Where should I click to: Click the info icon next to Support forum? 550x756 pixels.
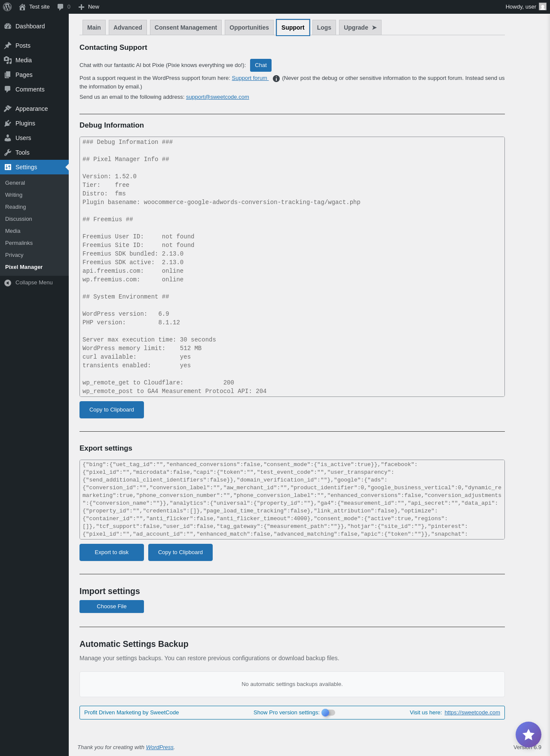click(x=276, y=79)
